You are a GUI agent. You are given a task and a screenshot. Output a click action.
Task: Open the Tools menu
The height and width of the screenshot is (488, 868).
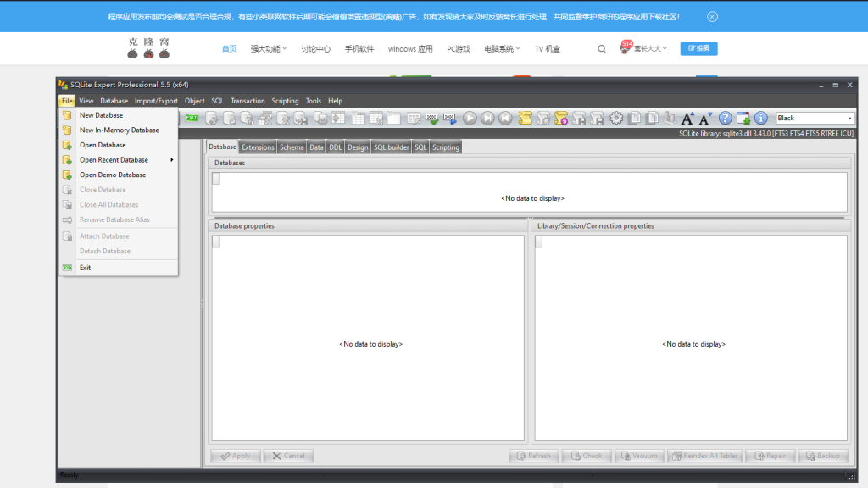coord(314,101)
